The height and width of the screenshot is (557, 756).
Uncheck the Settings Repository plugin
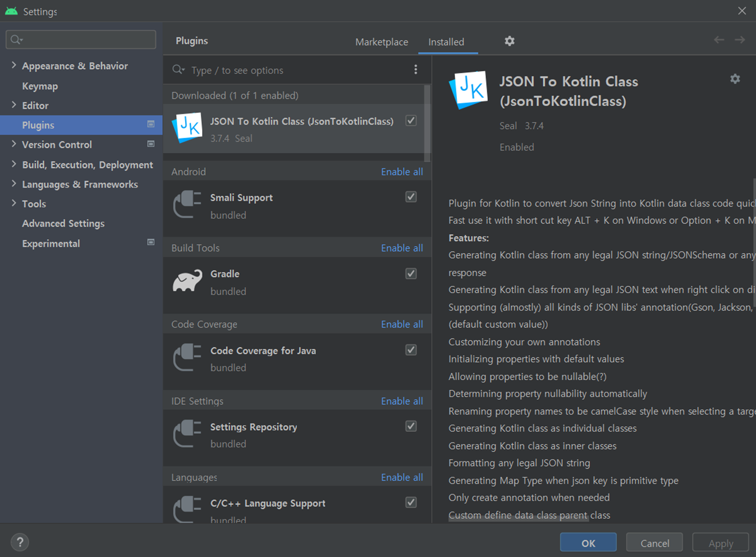(411, 426)
